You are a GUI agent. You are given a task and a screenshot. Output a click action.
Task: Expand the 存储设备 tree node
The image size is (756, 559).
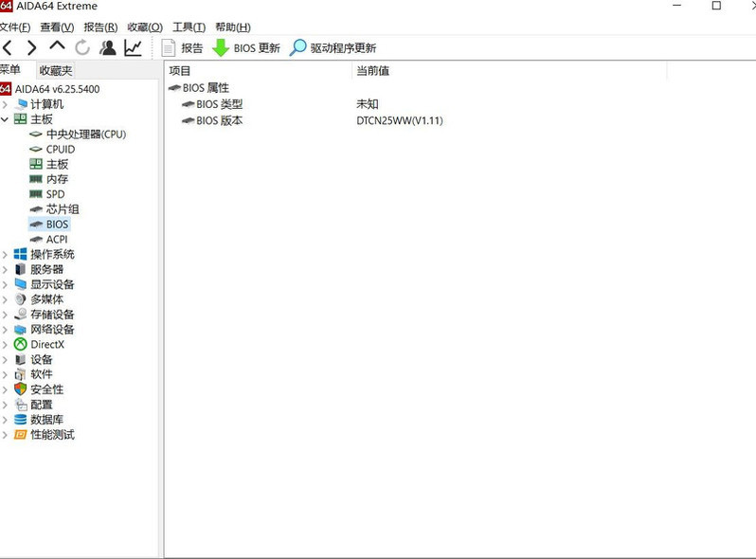point(6,315)
